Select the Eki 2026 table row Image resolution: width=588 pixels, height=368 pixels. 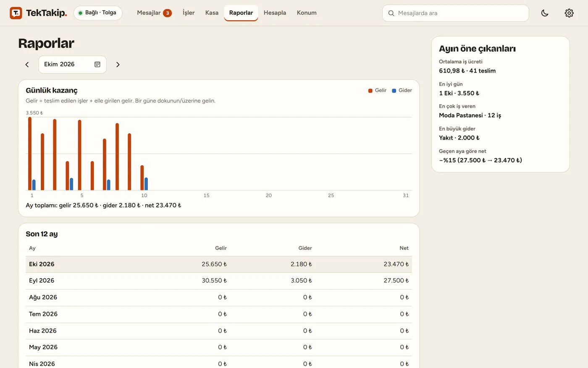(219, 264)
